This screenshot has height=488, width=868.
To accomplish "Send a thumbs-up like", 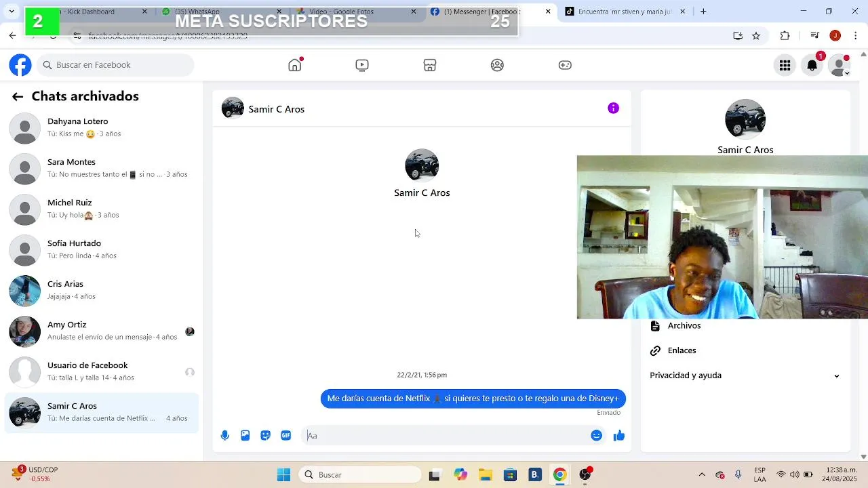I will 618,436.
